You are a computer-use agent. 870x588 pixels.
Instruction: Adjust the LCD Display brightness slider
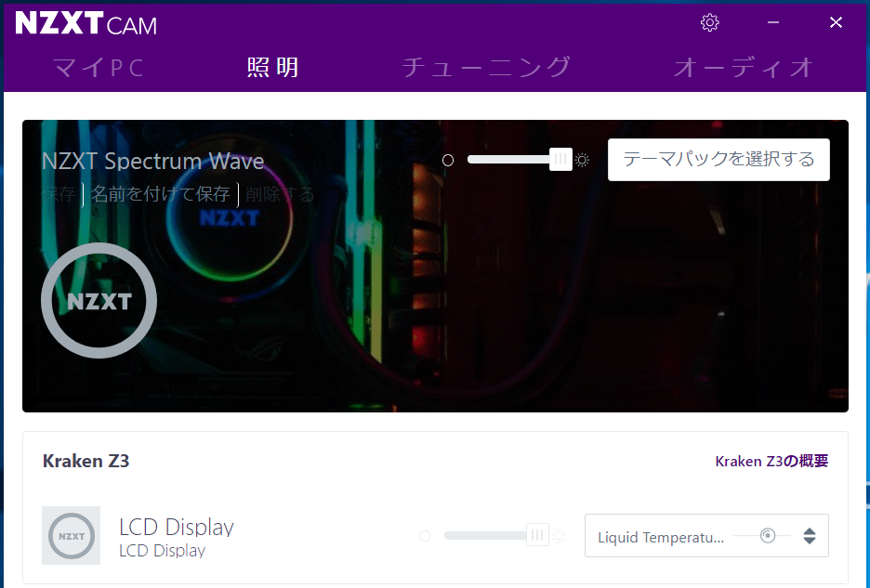[x=537, y=535]
